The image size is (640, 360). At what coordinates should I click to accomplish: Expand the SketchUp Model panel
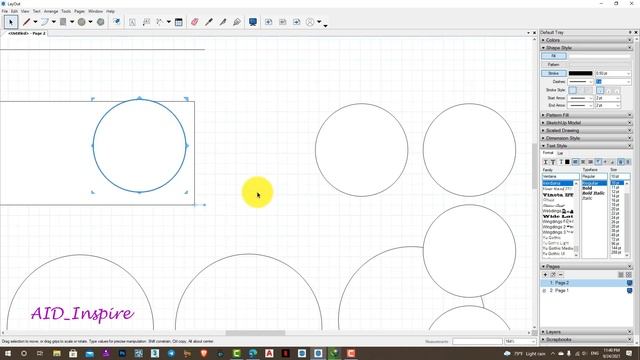(x=587, y=123)
